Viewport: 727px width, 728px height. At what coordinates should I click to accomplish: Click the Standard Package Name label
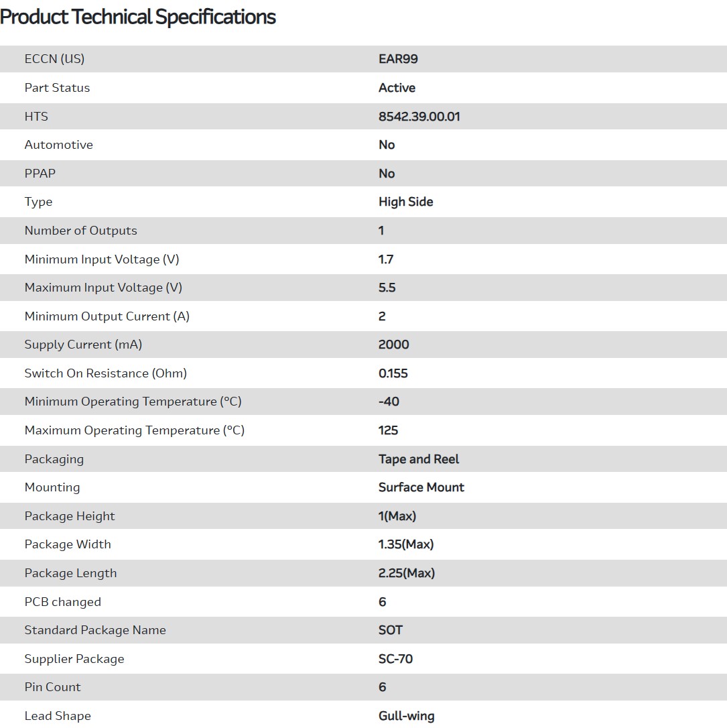(x=95, y=630)
